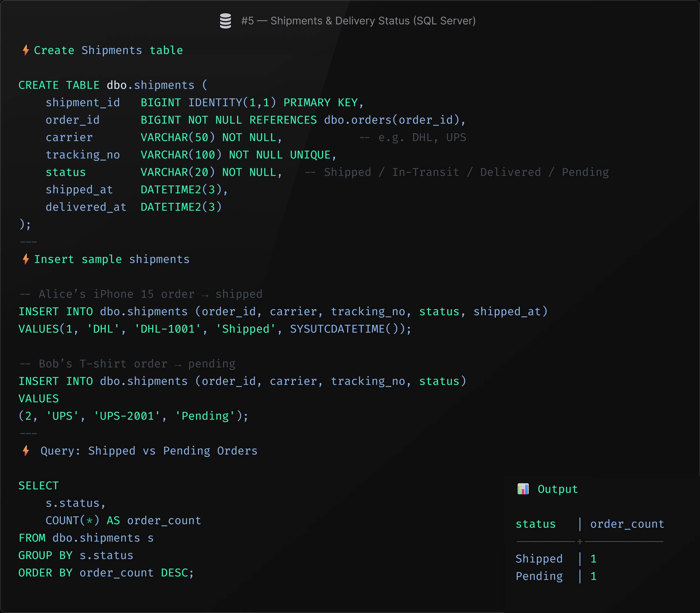Click the bar chart icon beside Output
This screenshot has height=613, width=700.
(x=523, y=489)
